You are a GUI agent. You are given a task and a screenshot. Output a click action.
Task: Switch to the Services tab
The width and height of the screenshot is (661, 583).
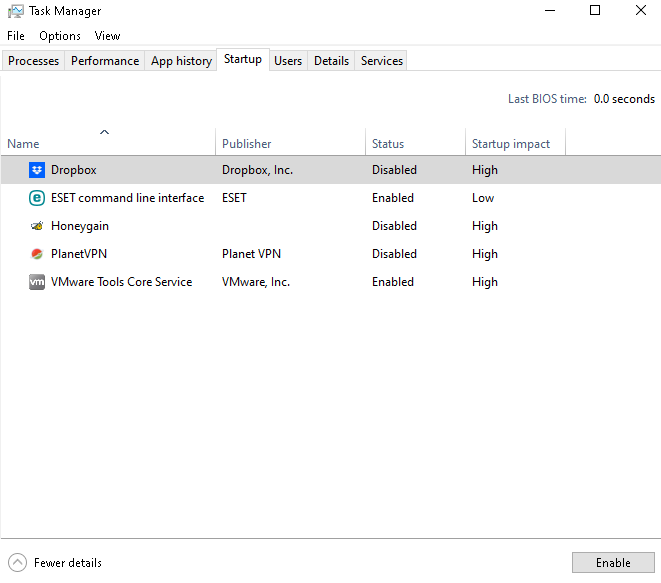(x=382, y=61)
